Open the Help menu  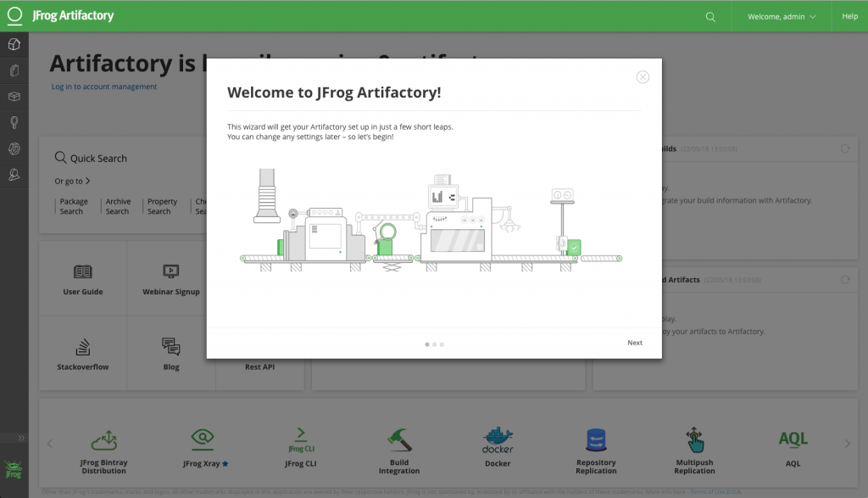849,16
